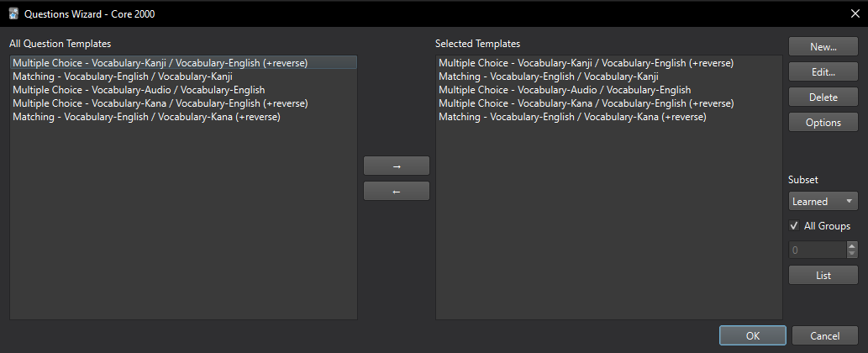Screen dimensions: 868x353
Task: Click the right arrow add-template button
Action: (x=396, y=166)
